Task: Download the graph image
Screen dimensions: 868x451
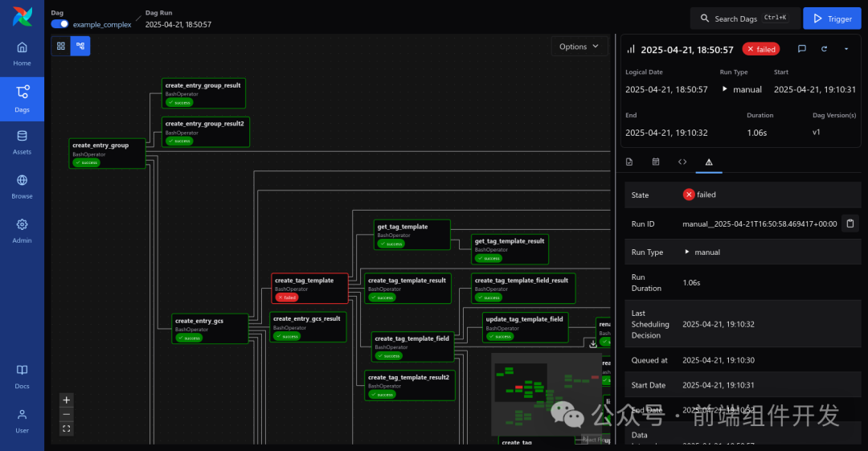Action: 593,343
